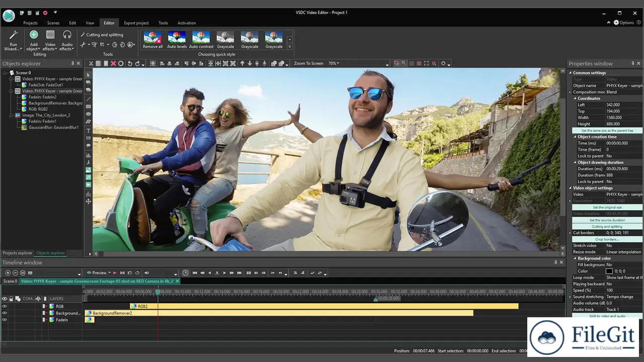This screenshot has width=644, height=362.
Task: Click the Zoom To Screen button
Action: (x=308, y=63)
